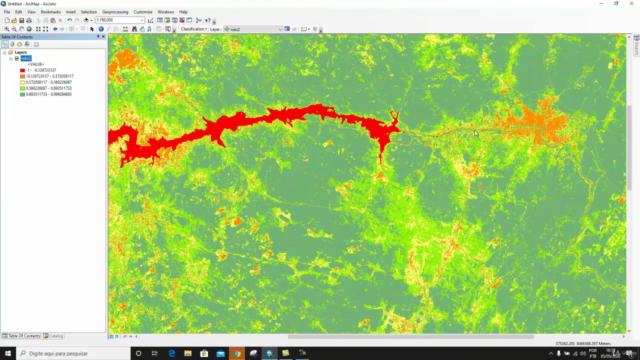Select the Zoom Out tool
This screenshot has width=640, height=360.
14,29
